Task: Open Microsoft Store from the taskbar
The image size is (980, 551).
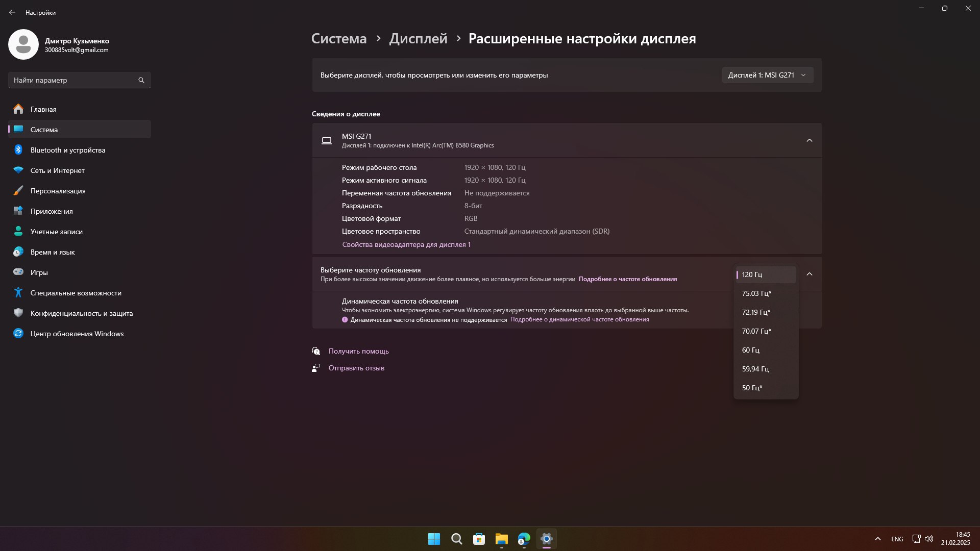Action: tap(479, 539)
